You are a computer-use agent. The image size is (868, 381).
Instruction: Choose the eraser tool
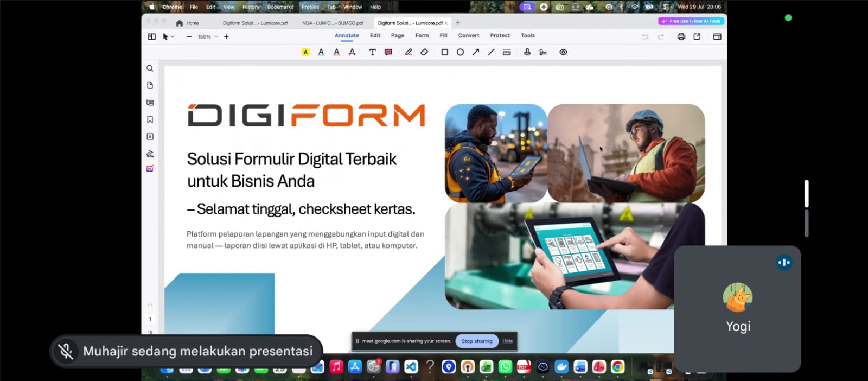pyautogui.click(x=424, y=52)
